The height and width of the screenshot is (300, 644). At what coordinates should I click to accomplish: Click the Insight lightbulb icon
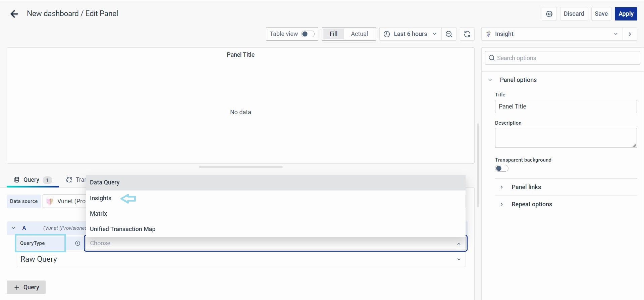point(488,34)
